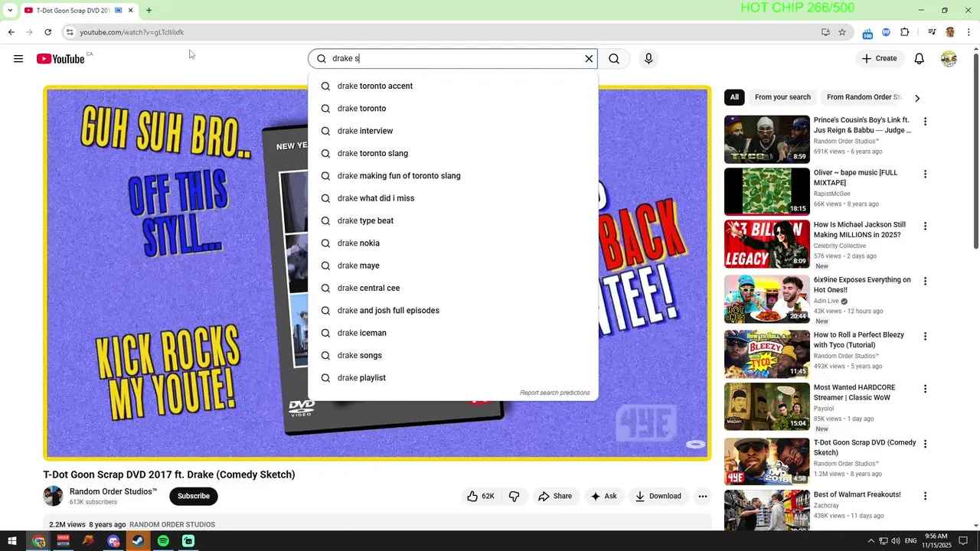Pick the 'drake songs' suggestion
980x551 pixels.
[453, 355]
